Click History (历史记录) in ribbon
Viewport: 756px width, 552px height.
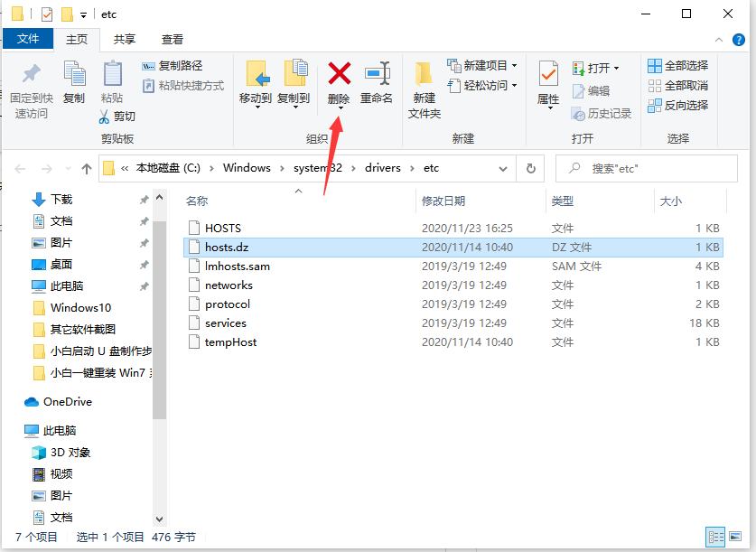[602, 113]
